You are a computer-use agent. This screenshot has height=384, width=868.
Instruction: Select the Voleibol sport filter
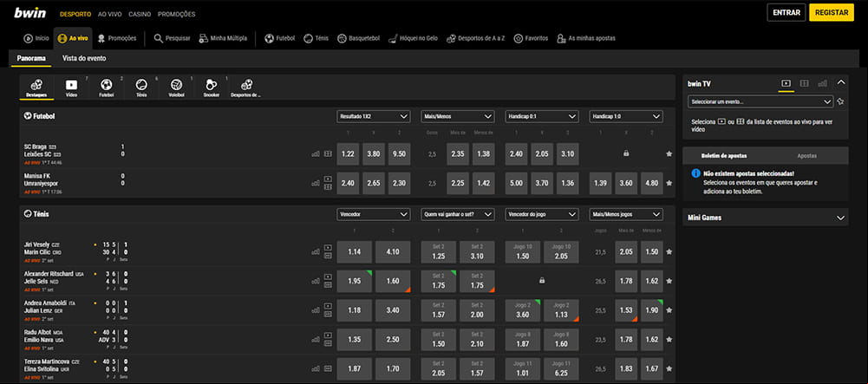point(176,88)
